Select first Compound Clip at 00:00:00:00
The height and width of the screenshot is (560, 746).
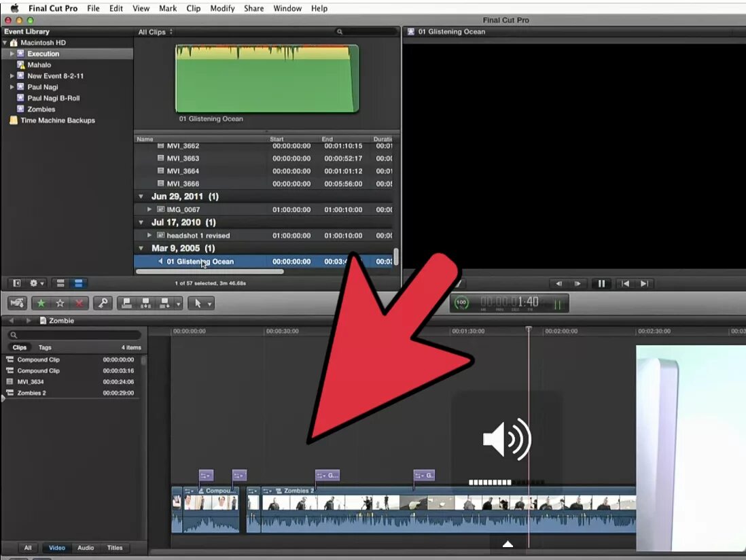coord(70,360)
